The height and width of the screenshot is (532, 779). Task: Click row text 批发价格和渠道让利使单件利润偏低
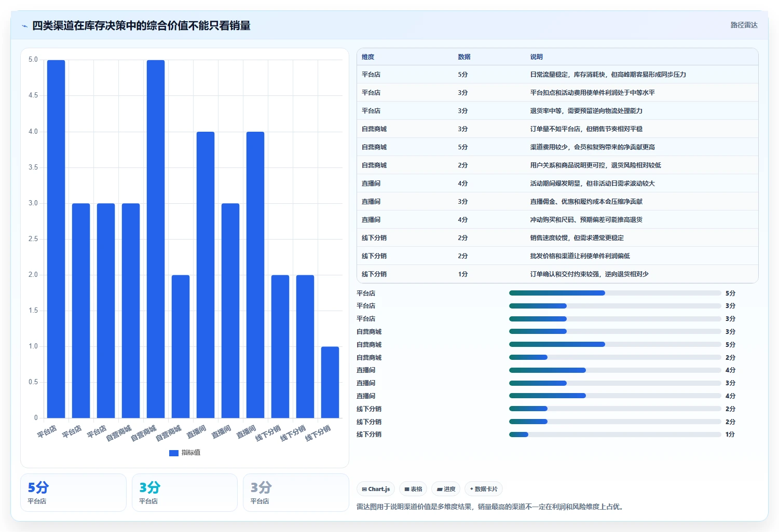point(580,256)
